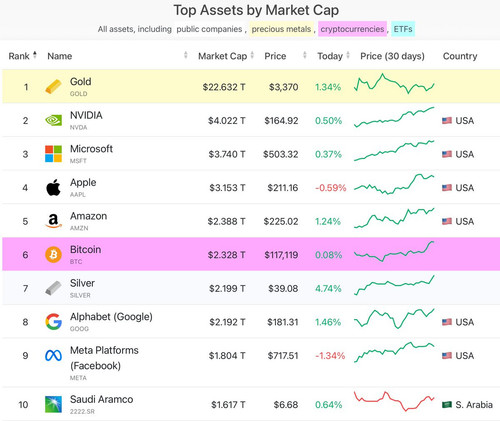This screenshot has height=421, width=500.
Task: Click the Meta Platforms logo icon
Action: point(53,356)
